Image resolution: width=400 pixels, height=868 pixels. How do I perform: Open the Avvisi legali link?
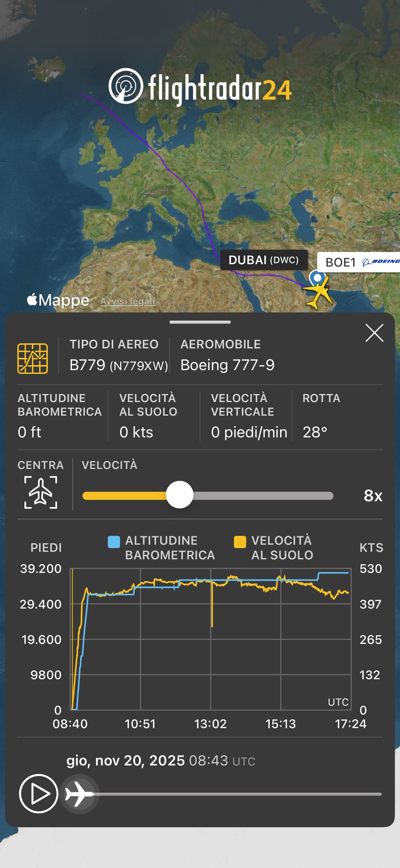128,301
